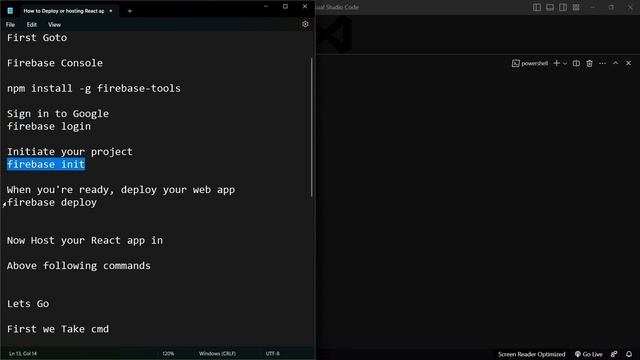Click the 'firebase deploy' line
The height and width of the screenshot is (360, 640).
52,202
